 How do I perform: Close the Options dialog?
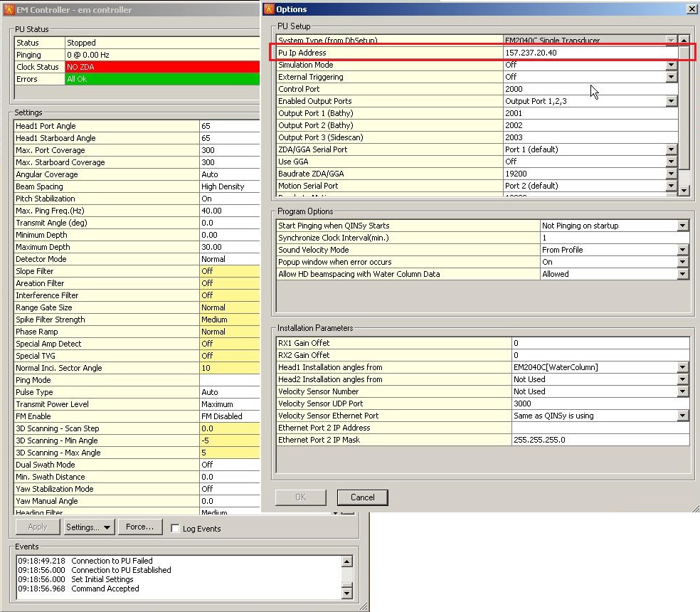tap(691, 9)
